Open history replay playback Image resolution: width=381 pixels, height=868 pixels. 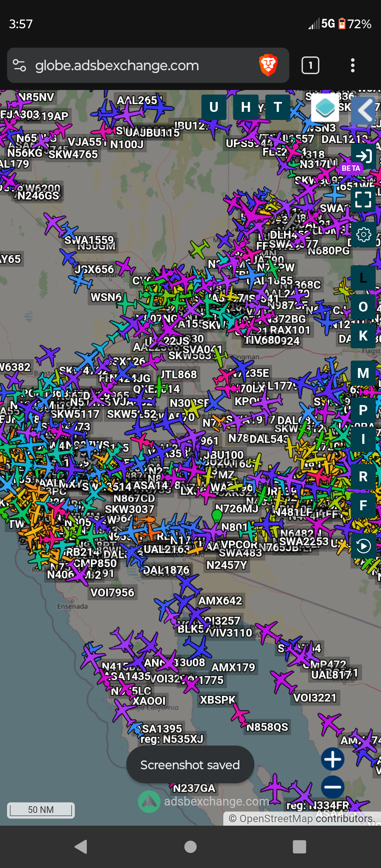click(363, 546)
